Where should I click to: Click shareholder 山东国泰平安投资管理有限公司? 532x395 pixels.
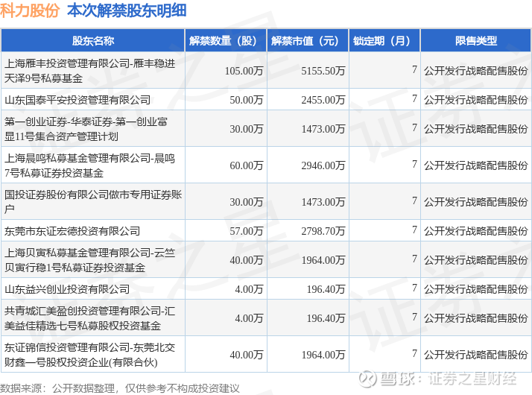point(77,100)
